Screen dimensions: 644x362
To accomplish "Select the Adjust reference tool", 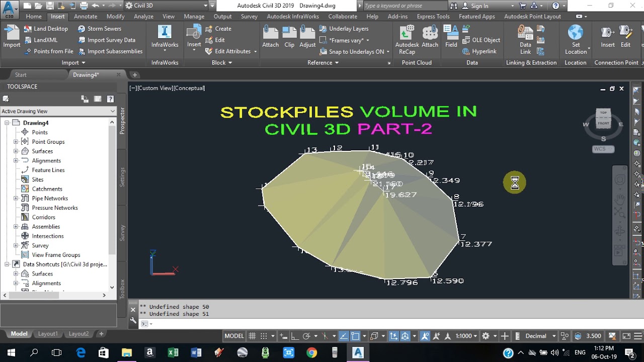I will coord(307,36).
